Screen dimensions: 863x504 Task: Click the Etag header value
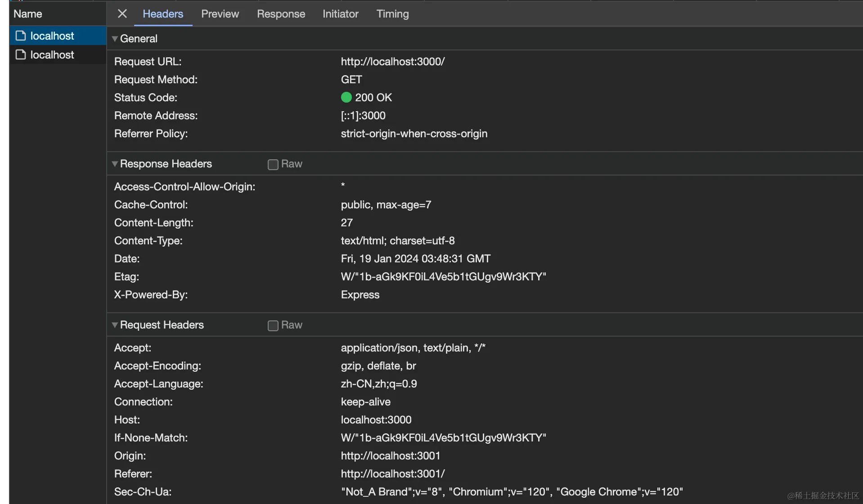tap(443, 277)
